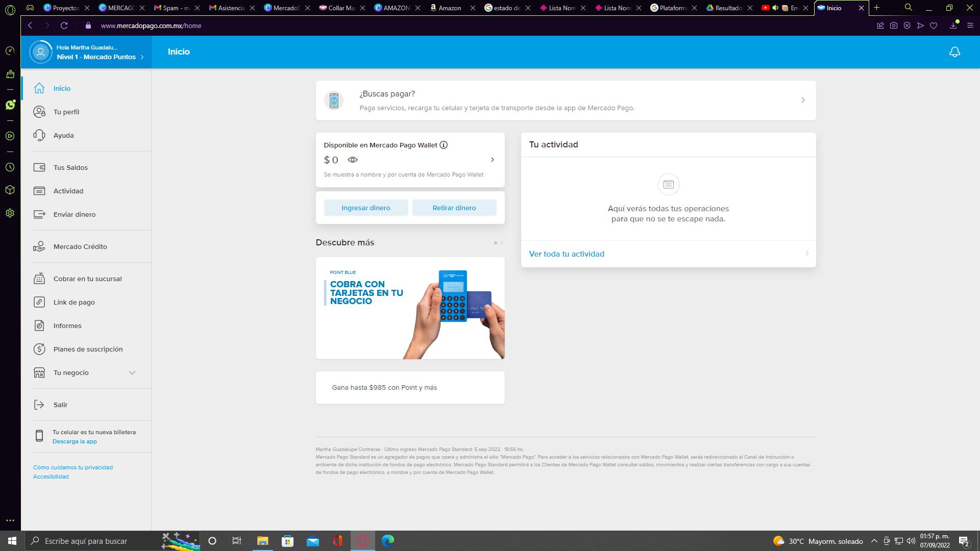Open WhatsApp from the browser sidebar
Screen dimensions: 980x551
coord(10,105)
